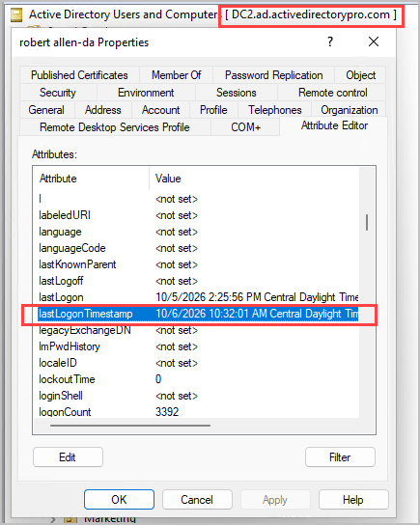
Task: Switch to the Published Certificates tab
Action: 79,75
